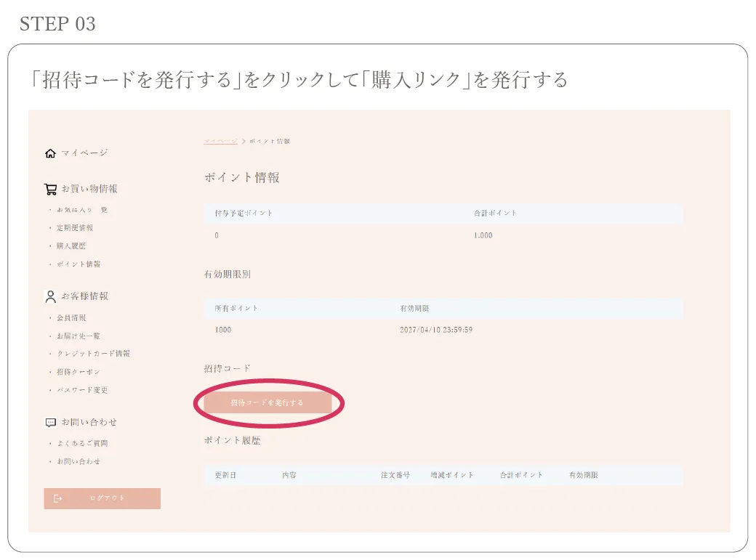The height and width of the screenshot is (560, 756).
Task: Click the 招待コードを発行する button
Action: (x=269, y=401)
